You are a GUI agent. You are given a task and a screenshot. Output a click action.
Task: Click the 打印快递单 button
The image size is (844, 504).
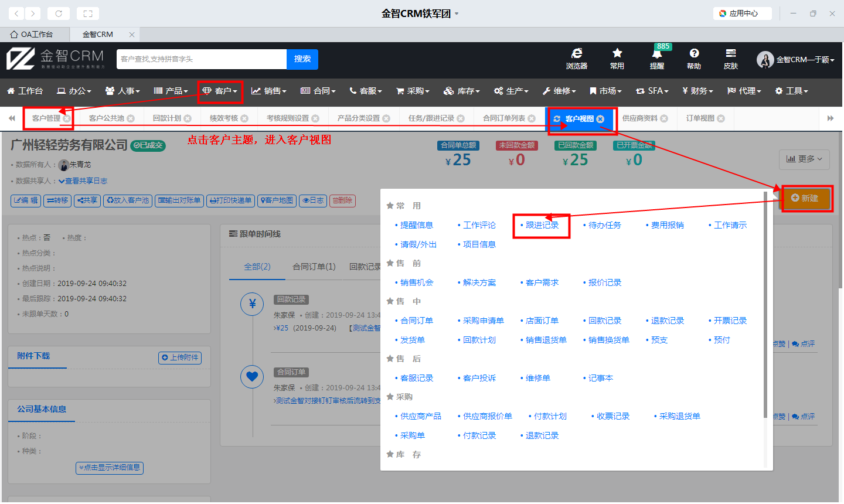[x=230, y=200]
